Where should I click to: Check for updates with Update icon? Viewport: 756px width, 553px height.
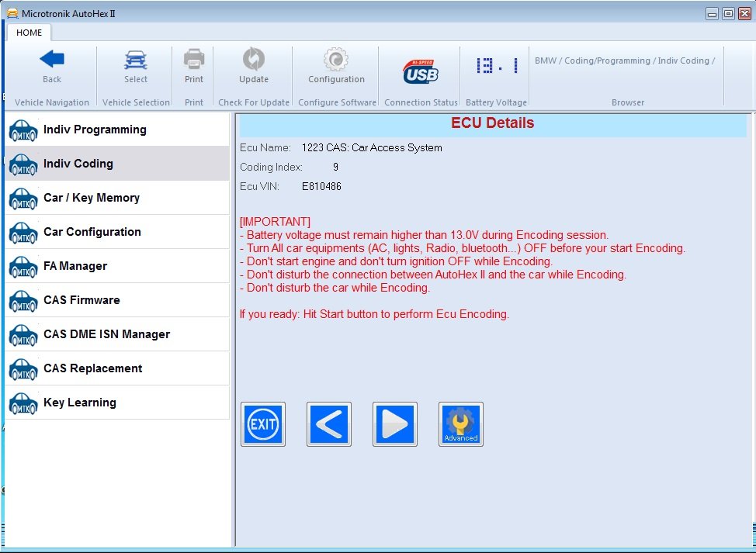click(x=254, y=59)
